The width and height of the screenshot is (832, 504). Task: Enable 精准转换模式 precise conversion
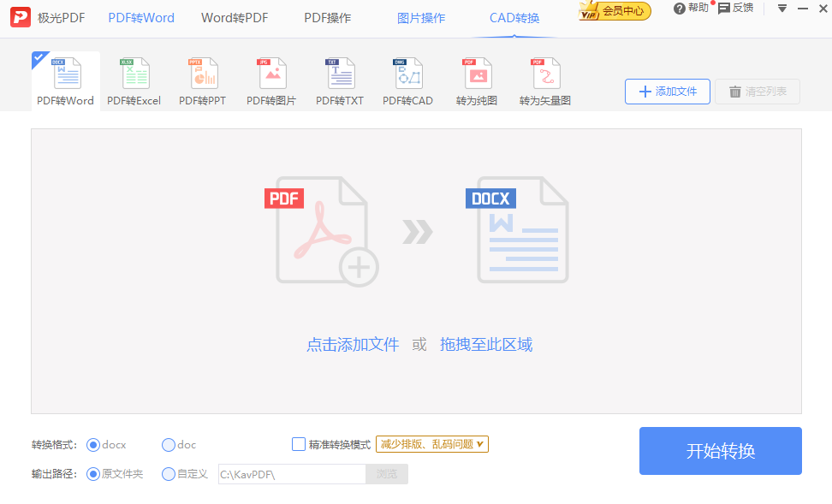[298, 444]
